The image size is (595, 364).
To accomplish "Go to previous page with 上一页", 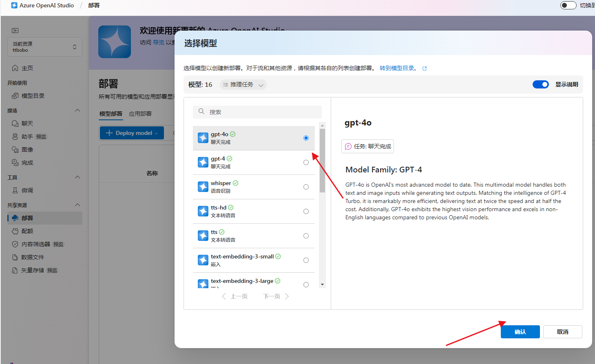I will [x=235, y=296].
